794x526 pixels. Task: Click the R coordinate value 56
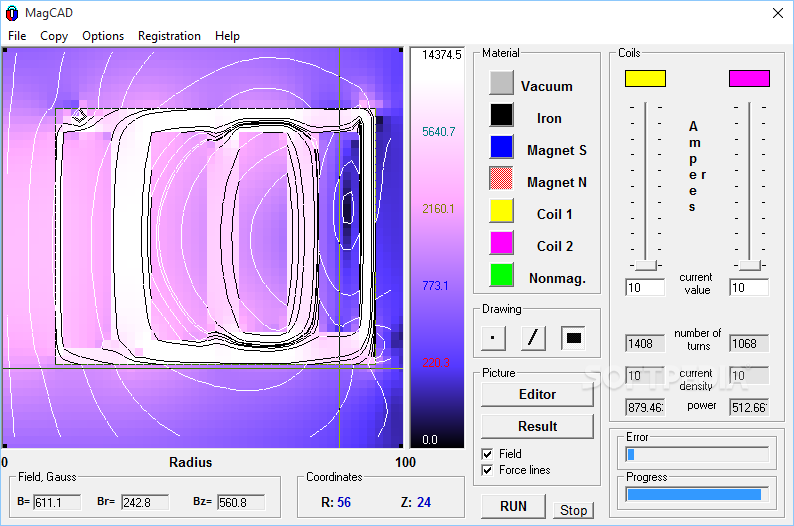(x=344, y=503)
